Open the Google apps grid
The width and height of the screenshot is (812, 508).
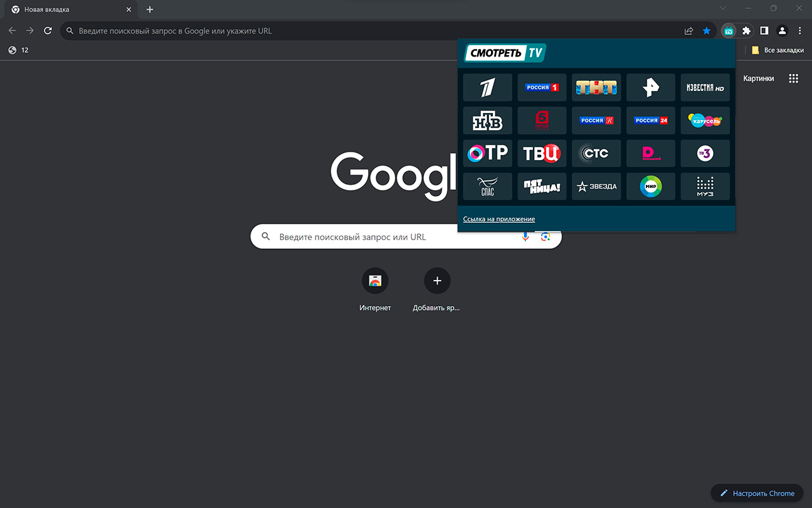tap(793, 78)
